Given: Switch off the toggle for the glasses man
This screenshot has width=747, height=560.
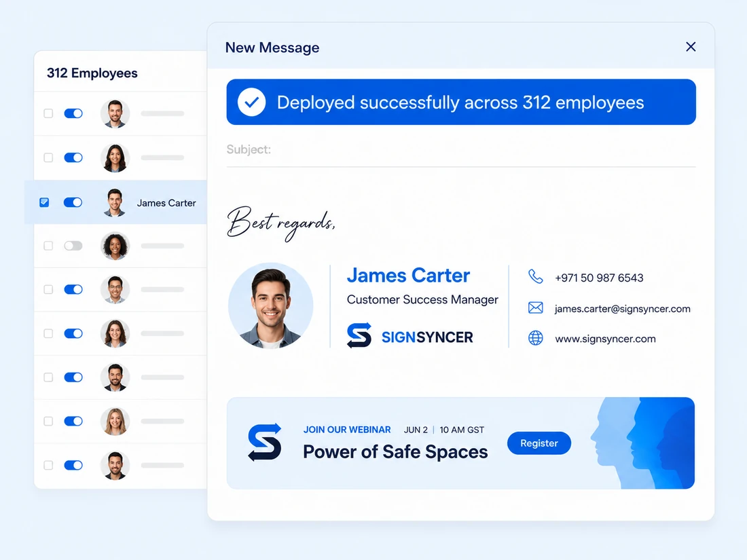Looking at the screenshot, I should pyautogui.click(x=73, y=290).
